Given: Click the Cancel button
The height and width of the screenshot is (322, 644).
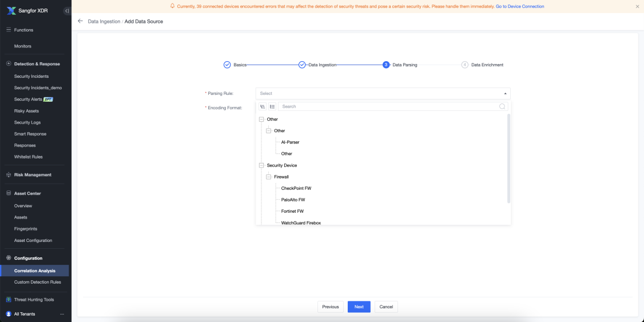Looking at the screenshot, I should [x=386, y=307].
